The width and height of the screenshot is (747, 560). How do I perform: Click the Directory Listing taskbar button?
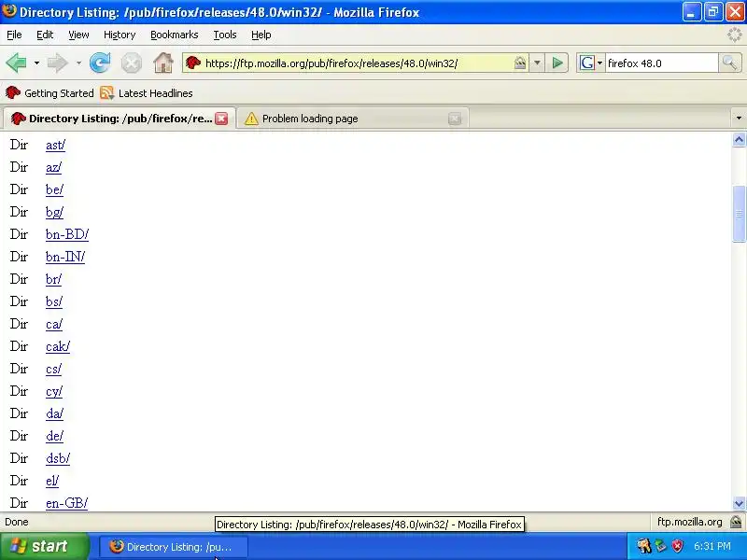click(173, 547)
